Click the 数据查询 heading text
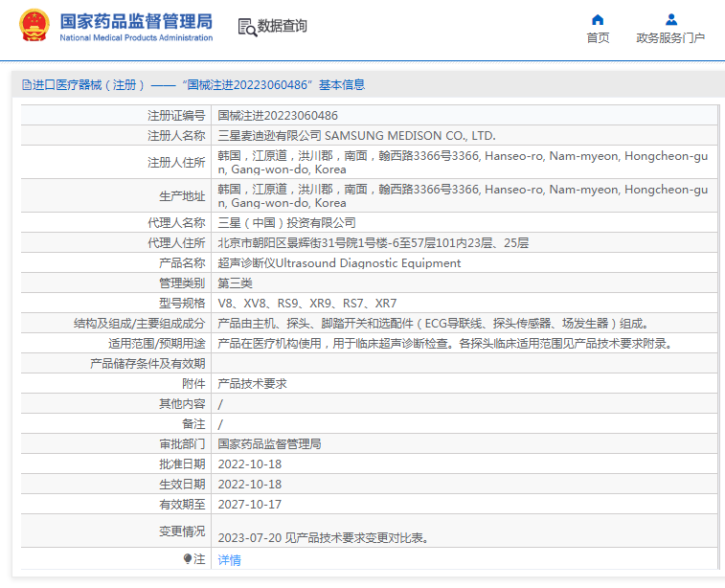 click(282, 26)
